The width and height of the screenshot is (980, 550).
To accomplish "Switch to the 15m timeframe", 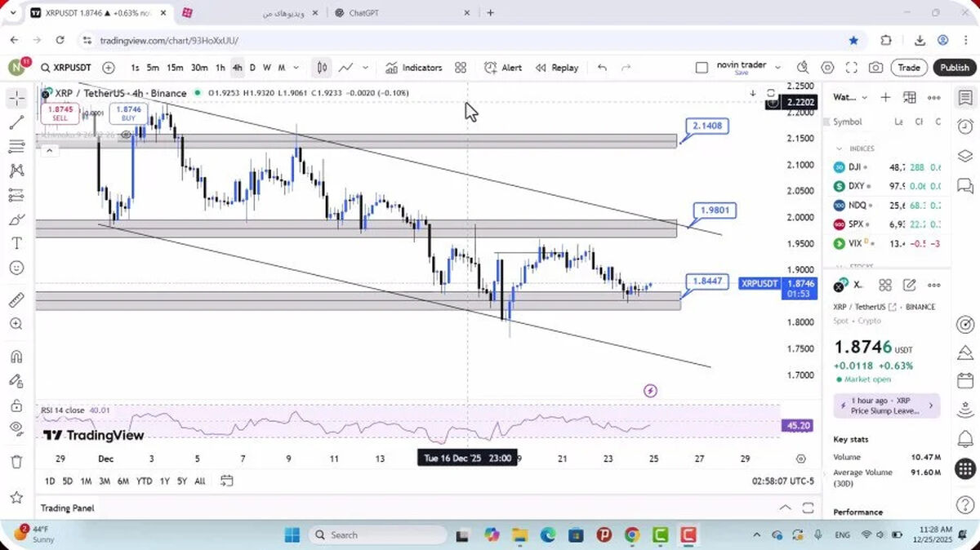I will (x=175, y=68).
